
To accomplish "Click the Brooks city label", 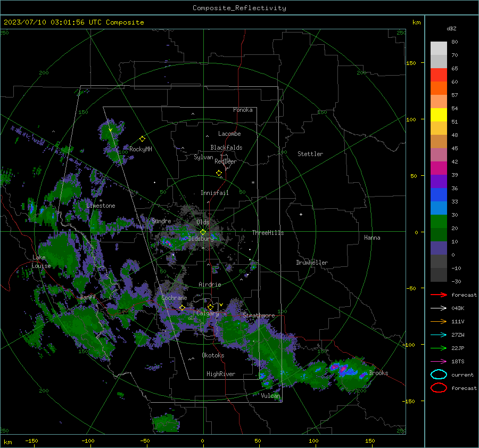I will (378, 373).
